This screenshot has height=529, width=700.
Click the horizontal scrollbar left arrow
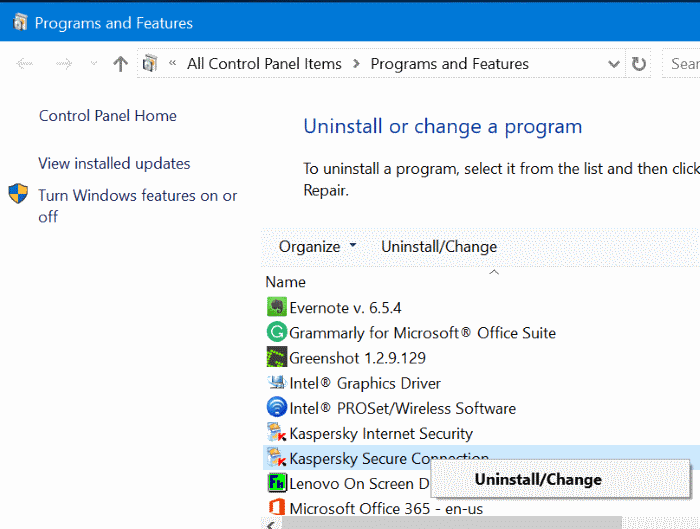point(271,523)
